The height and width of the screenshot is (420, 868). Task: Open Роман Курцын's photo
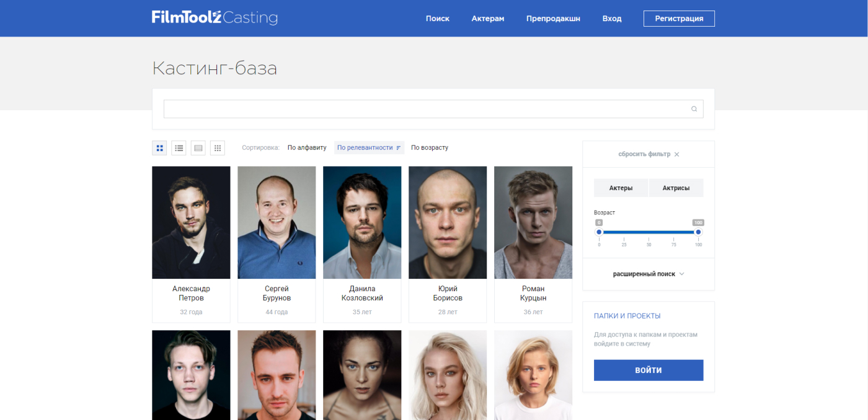[533, 222]
